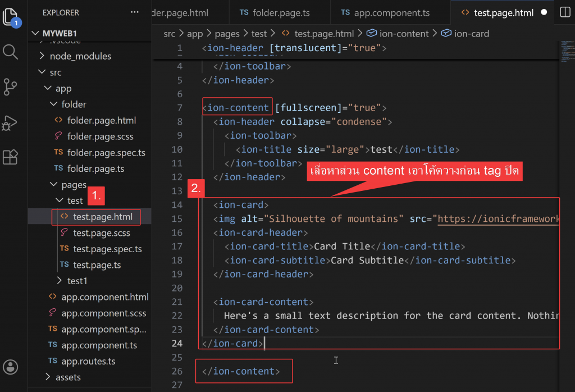The height and width of the screenshot is (392, 575).
Task: Open the Search view icon
Action: click(11, 52)
